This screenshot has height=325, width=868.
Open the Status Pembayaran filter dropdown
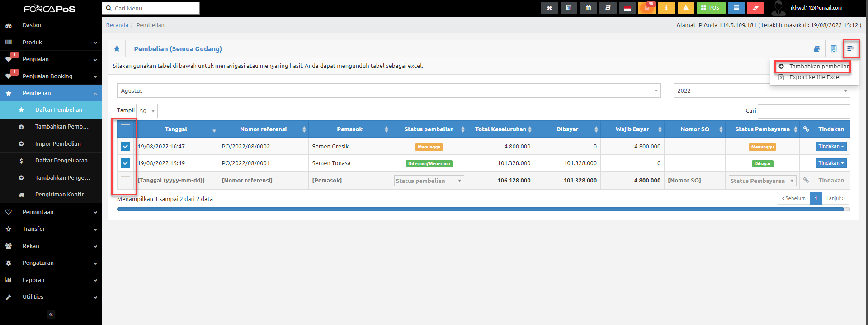click(762, 181)
